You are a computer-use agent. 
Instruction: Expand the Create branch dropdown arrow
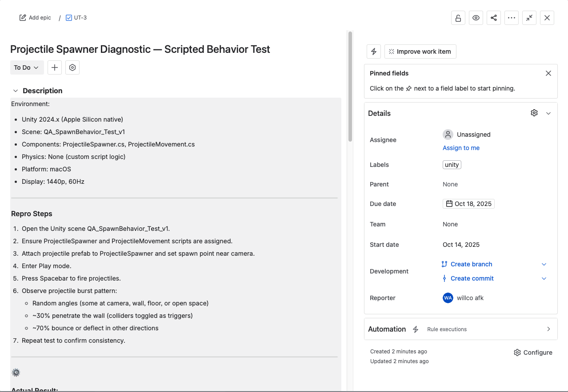coord(544,264)
